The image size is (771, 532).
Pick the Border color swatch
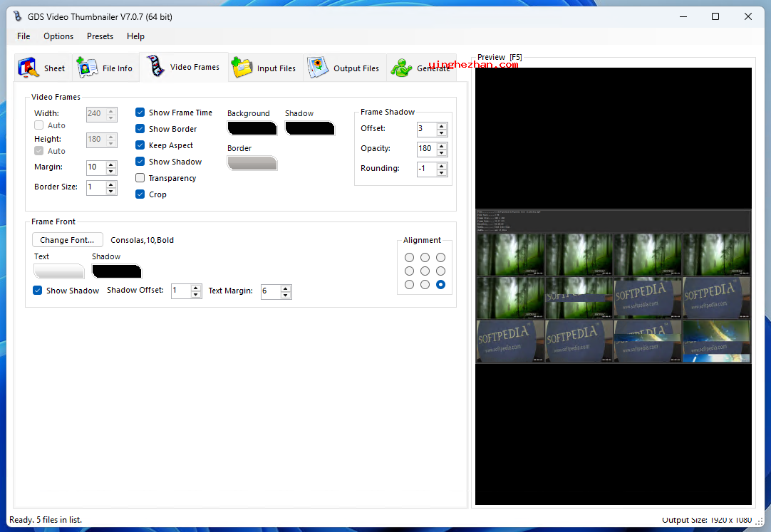[252, 163]
